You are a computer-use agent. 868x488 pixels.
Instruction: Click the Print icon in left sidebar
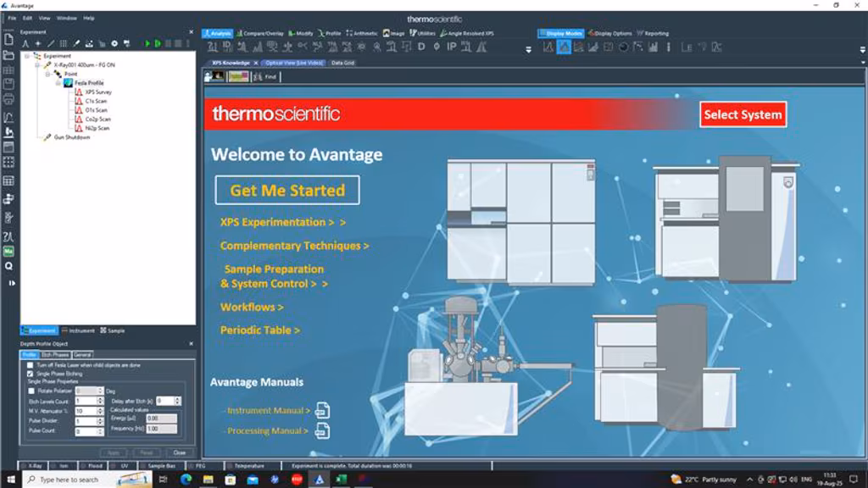(x=8, y=99)
